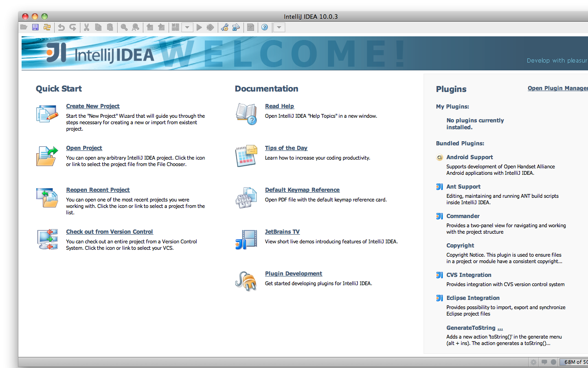Open the JetBrains TV link
Screen dimensions: 588x368
coord(282,232)
